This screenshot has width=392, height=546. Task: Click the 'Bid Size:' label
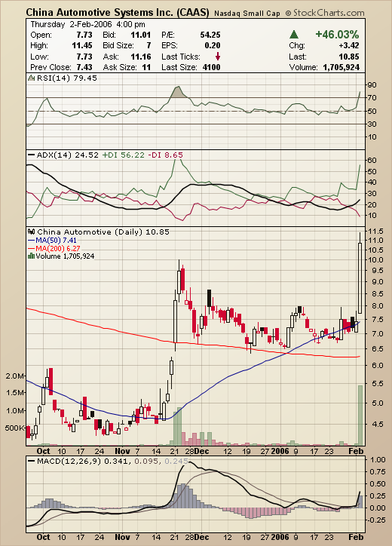pos(118,45)
